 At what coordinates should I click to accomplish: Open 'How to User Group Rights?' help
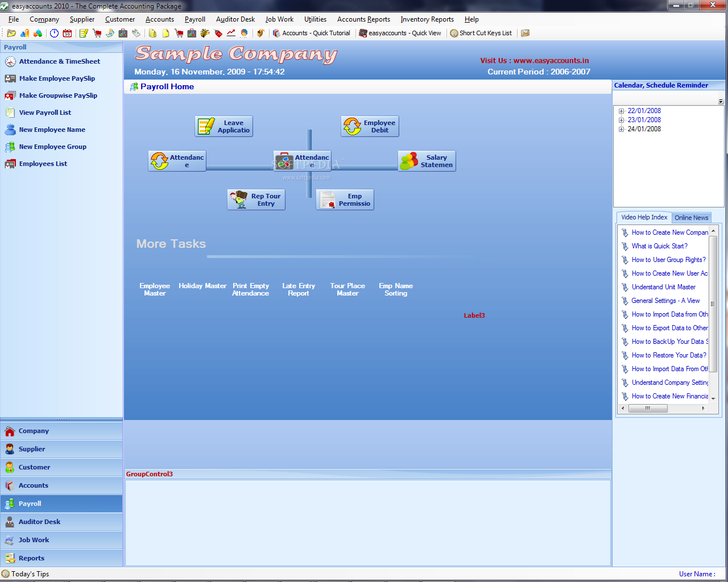tap(668, 260)
